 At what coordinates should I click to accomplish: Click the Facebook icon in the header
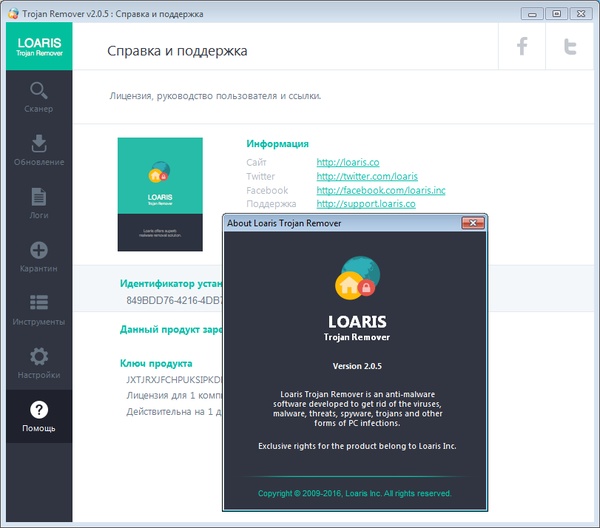tap(522, 46)
